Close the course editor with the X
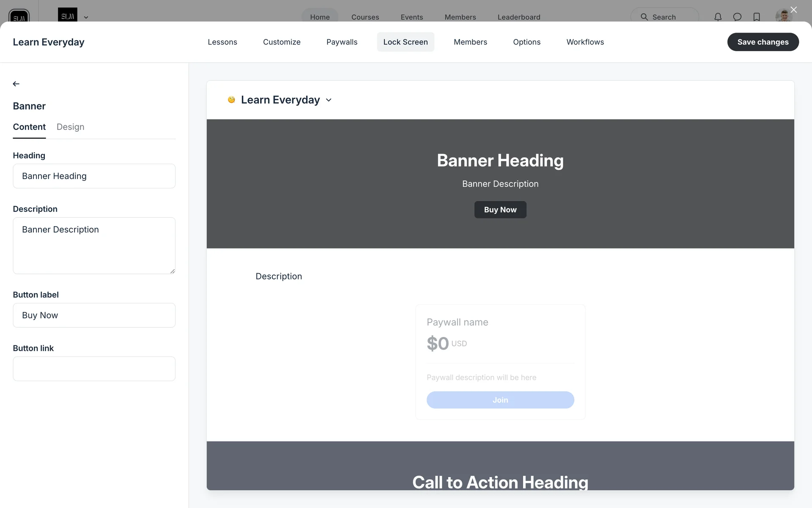Screen dimensions: 812x508 [793, 10]
